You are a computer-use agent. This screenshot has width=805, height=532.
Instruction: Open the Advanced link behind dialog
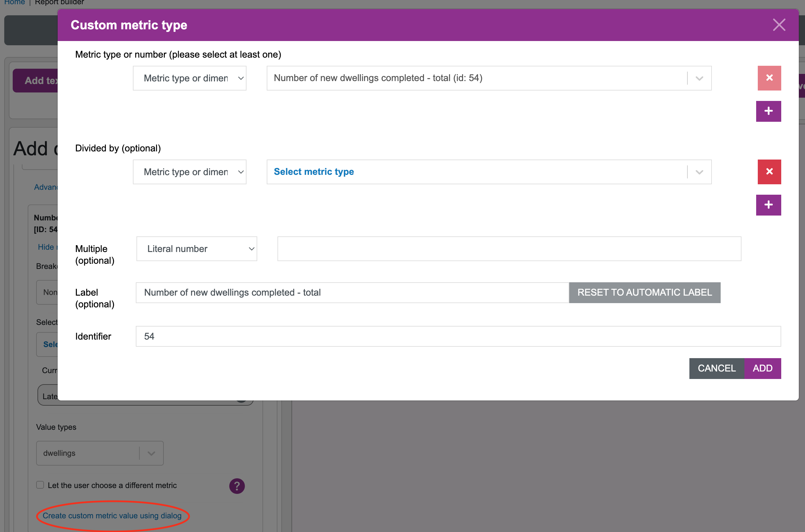click(46, 187)
